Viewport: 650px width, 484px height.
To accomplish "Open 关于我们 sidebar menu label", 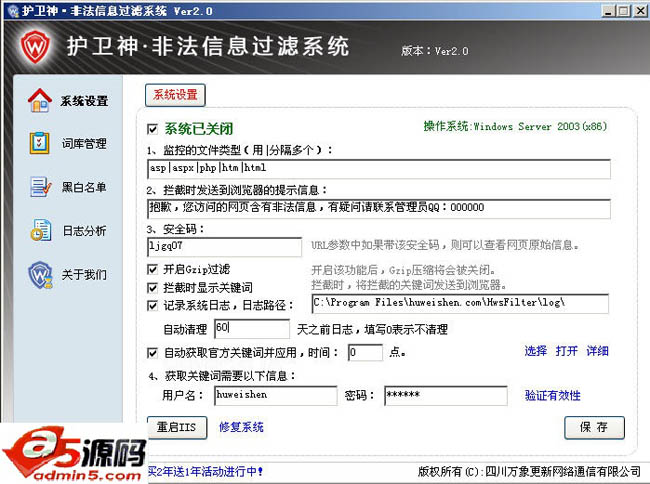I will pos(84,274).
